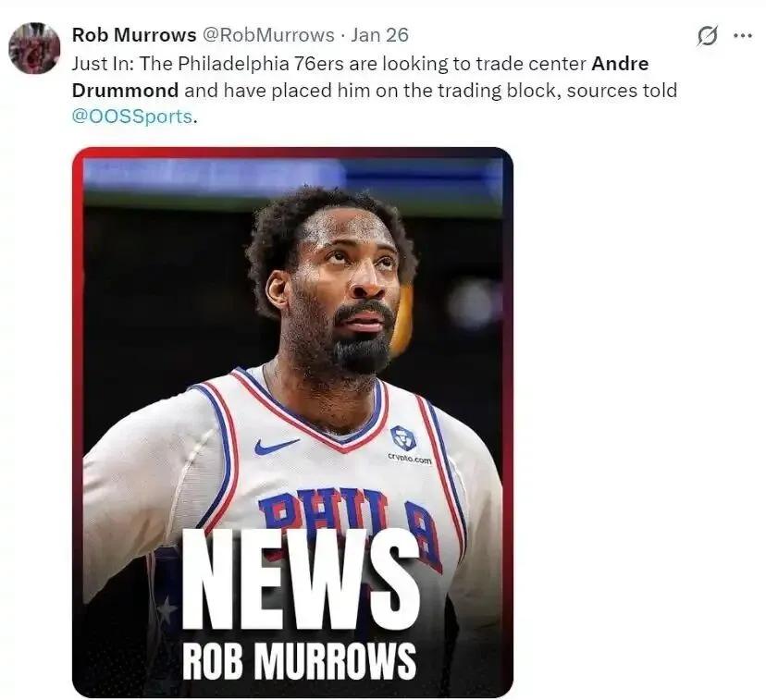Screen dimensions: 766x700
Task: Click the large NEWS headline in image
Action: click(x=302, y=580)
